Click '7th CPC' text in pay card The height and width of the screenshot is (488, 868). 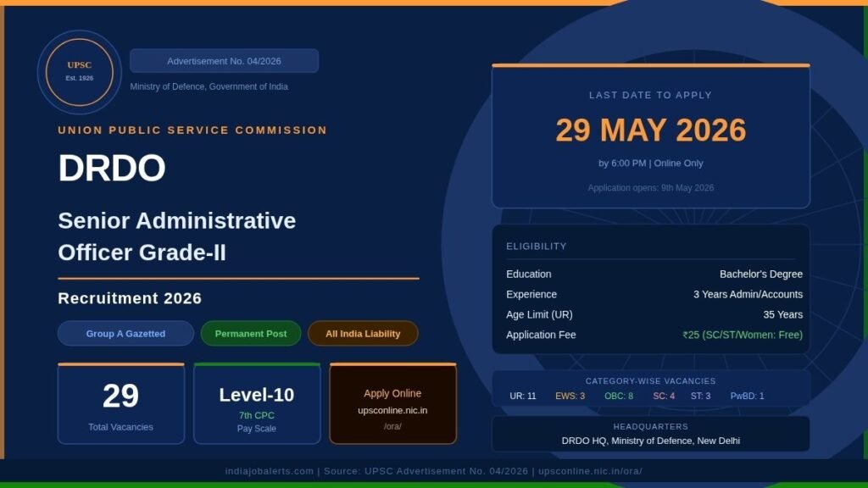pyautogui.click(x=256, y=415)
